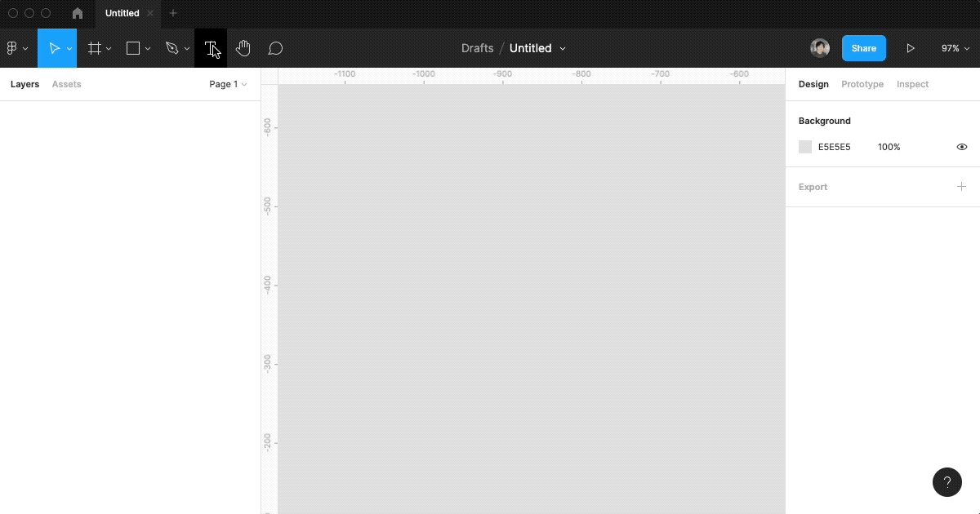Toggle visibility of the Background fill
The image size is (980, 514).
click(961, 147)
